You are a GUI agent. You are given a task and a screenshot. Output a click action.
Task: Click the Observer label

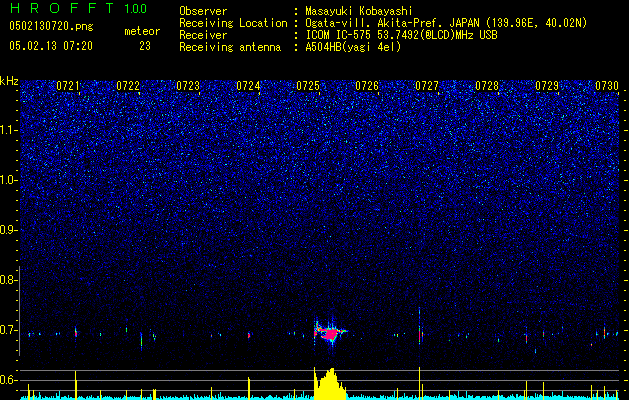(203, 11)
